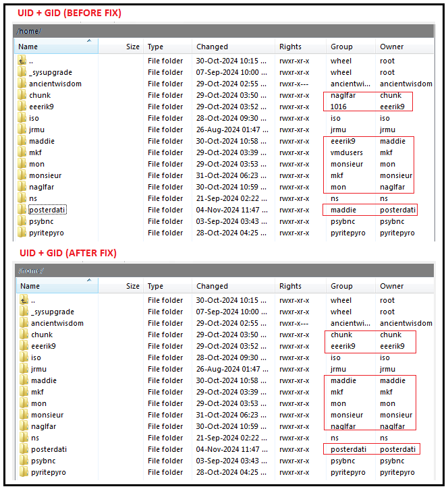Click the parent directory icon in bottom panel

(24, 300)
